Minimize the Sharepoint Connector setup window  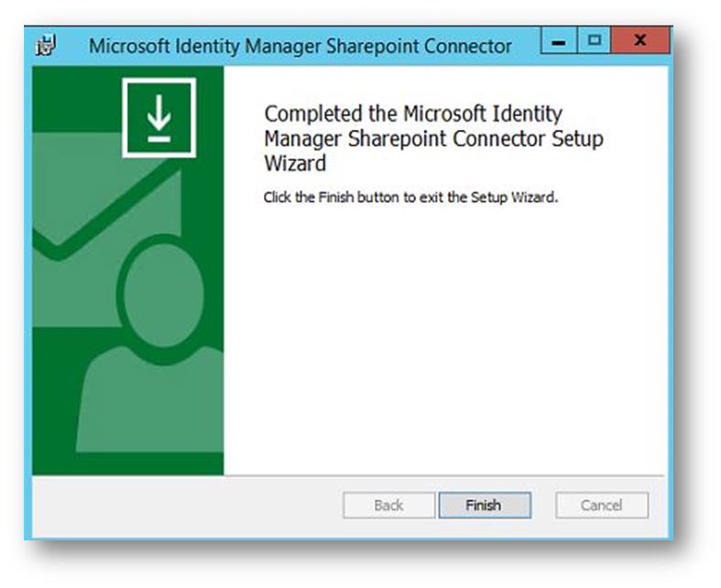point(558,41)
